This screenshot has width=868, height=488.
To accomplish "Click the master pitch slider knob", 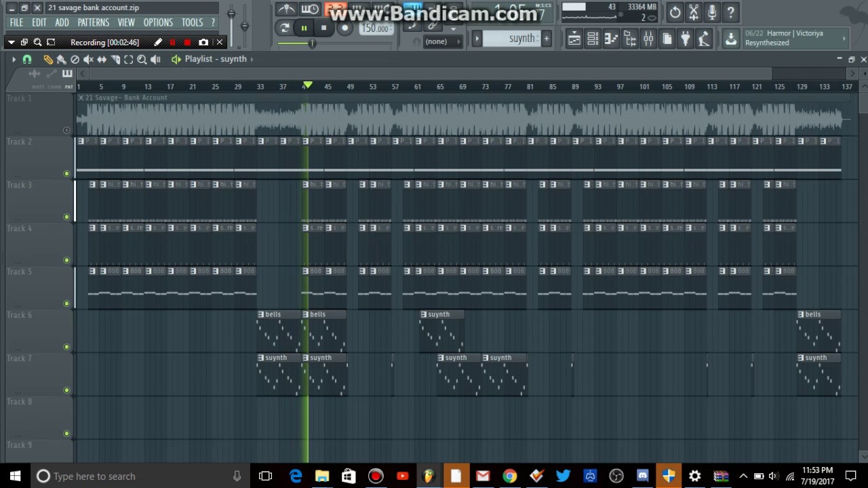I will [244, 26].
